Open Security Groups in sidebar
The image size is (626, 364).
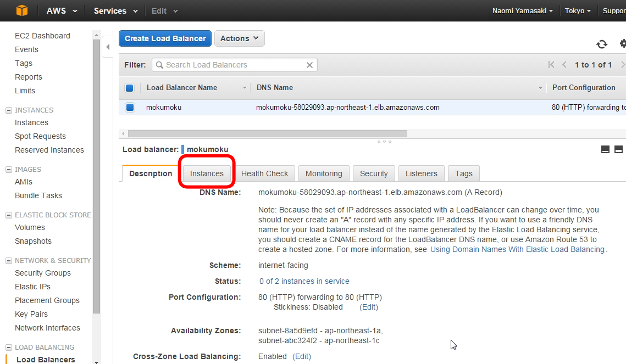click(x=43, y=273)
